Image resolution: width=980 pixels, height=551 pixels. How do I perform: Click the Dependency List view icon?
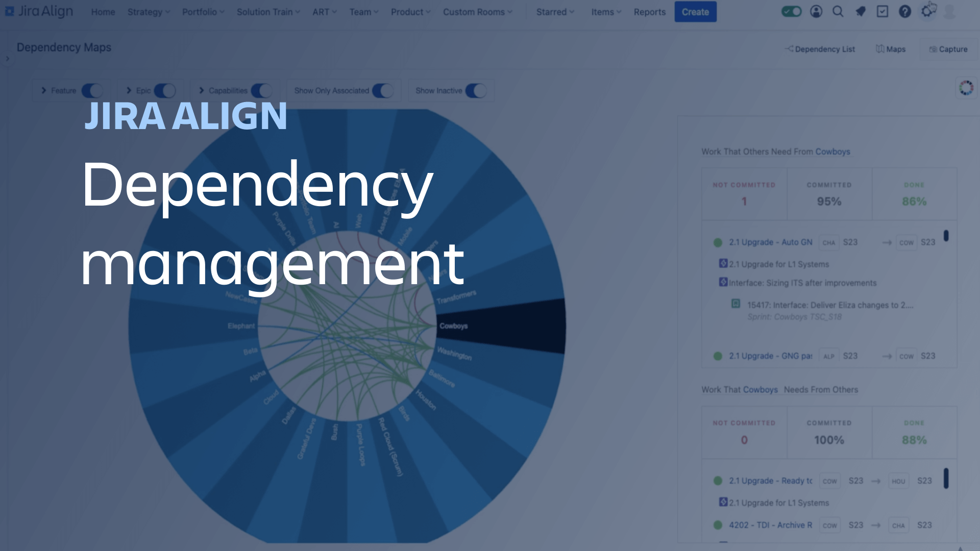click(819, 48)
